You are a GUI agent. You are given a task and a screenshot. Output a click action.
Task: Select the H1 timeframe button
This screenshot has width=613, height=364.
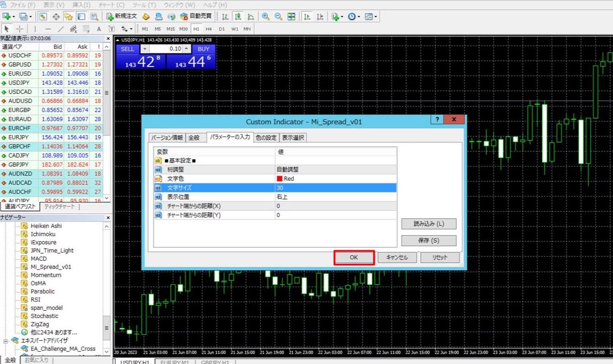click(196, 29)
